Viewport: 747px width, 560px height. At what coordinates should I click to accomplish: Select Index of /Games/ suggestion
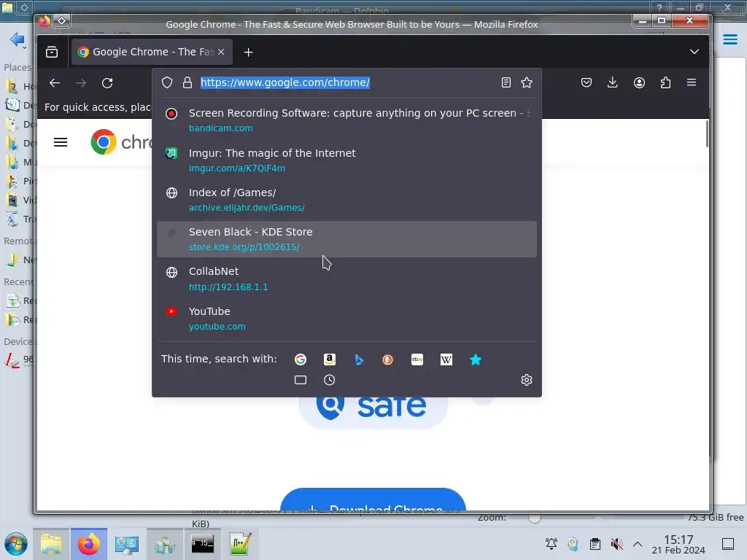tap(347, 200)
